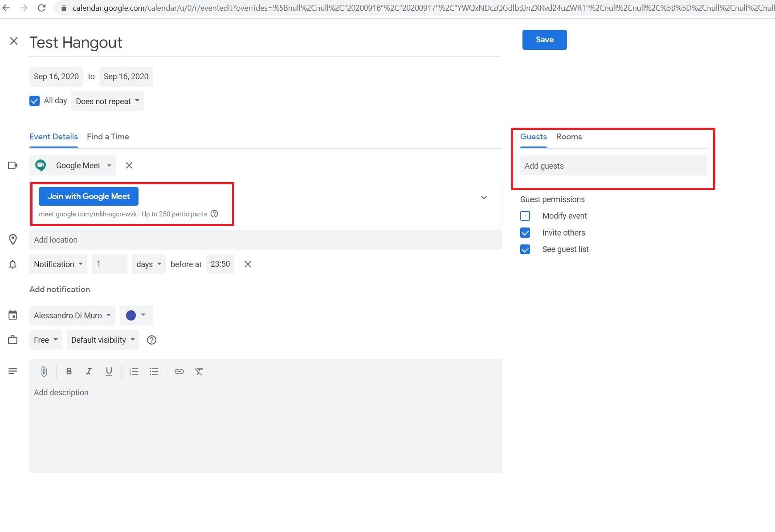This screenshot has width=775, height=532.
Task: Click the calendar icon beside Alessandro Di Muro
Action: (13, 315)
